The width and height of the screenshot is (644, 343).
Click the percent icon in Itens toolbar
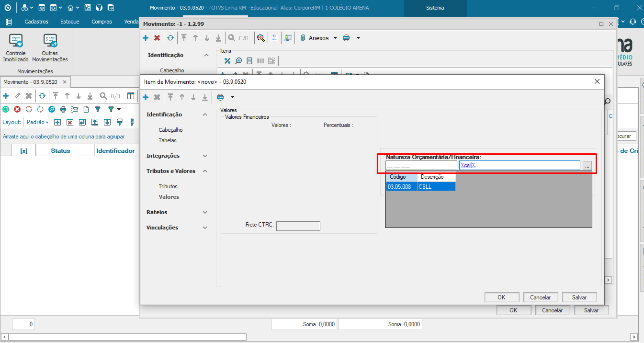227,61
